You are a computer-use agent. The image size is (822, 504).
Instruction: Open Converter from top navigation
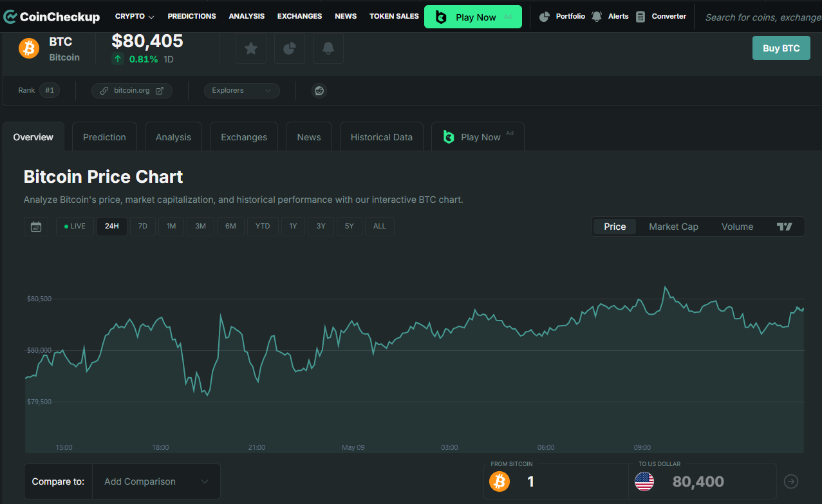coord(660,17)
